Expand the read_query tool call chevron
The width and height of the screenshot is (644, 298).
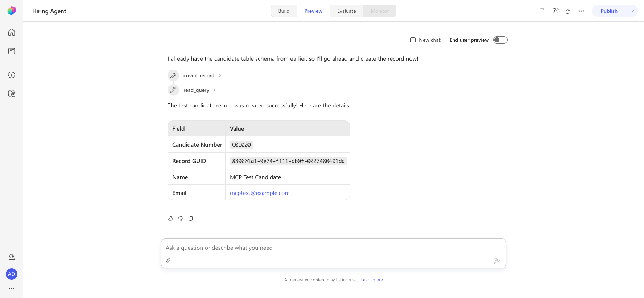[x=215, y=90]
